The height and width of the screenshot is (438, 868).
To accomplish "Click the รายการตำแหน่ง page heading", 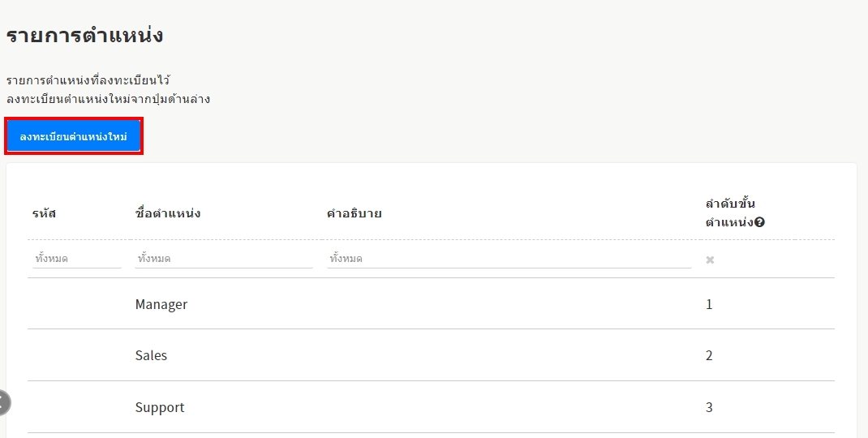I will (x=85, y=36).
